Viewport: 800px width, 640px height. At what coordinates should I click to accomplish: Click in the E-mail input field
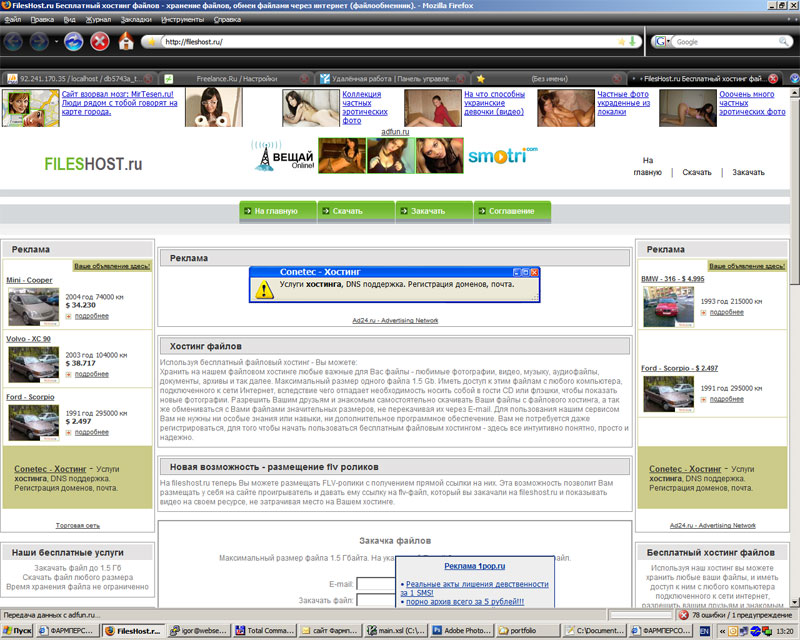pyautogui.click(x=376, y=583)
